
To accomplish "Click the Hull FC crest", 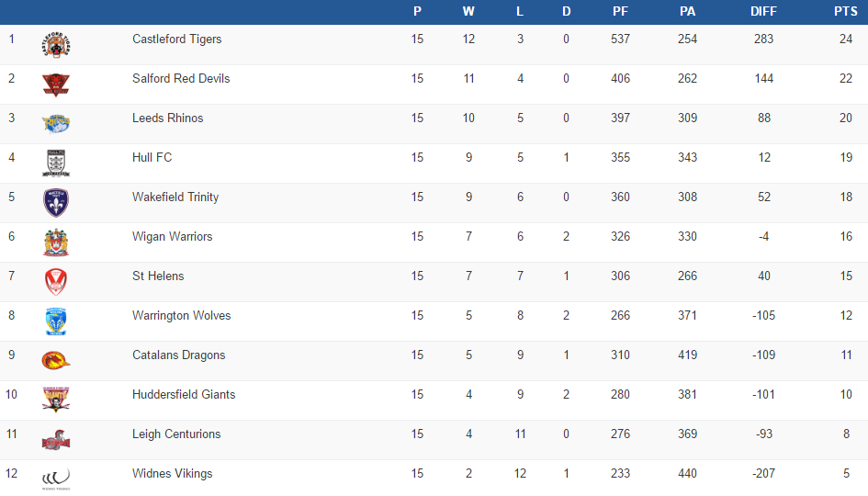I will [56, 163].
